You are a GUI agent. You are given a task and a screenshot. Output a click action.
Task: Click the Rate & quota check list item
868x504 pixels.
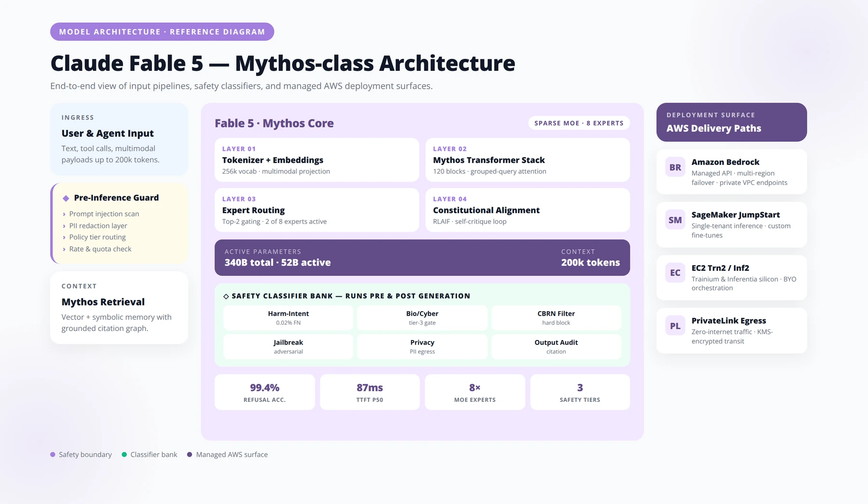coord(100,249)
